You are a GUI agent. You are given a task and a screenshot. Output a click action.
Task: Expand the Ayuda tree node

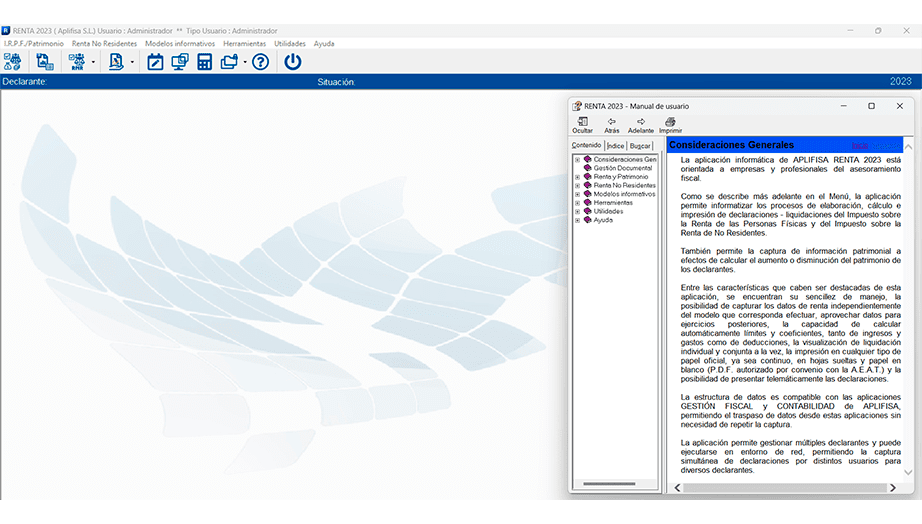point(577,220)
